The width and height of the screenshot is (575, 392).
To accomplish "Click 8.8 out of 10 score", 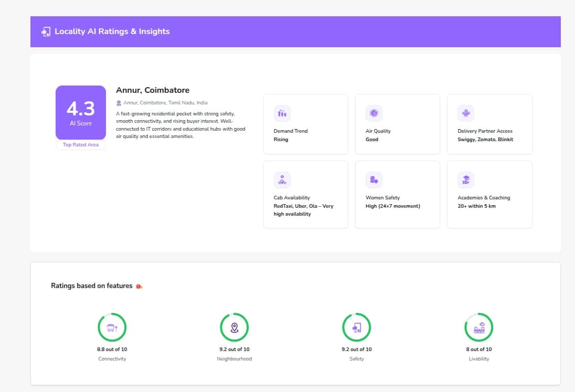I will pyautogui.click(x=112, y=349).
